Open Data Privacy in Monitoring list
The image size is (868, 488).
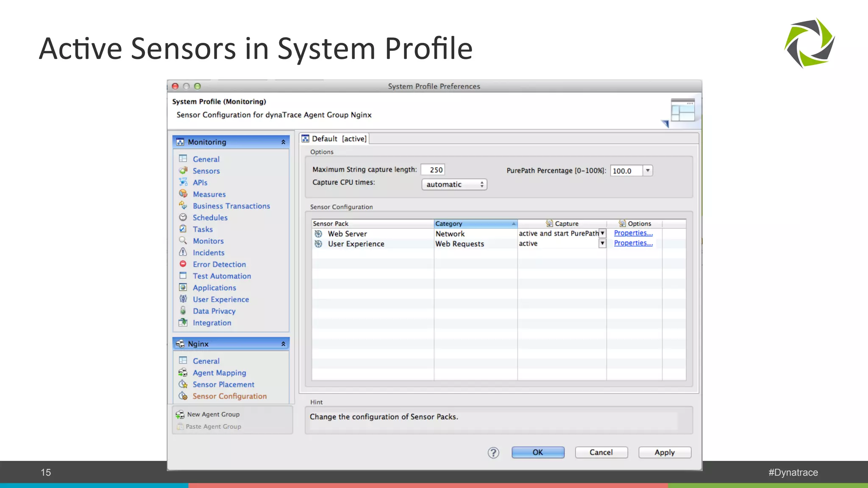coord(214,311)
